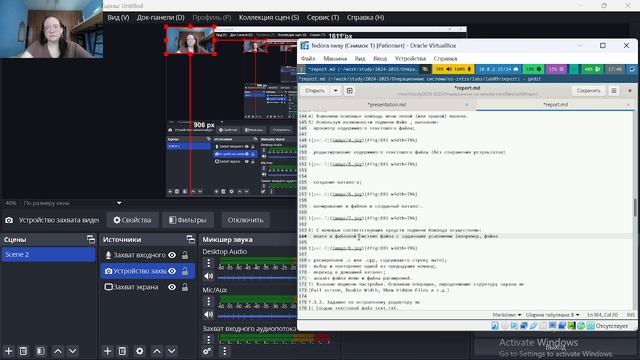Delete the selected source with trash icon
The height and width of the screenshot is (360, 640).
coord(122,351)
